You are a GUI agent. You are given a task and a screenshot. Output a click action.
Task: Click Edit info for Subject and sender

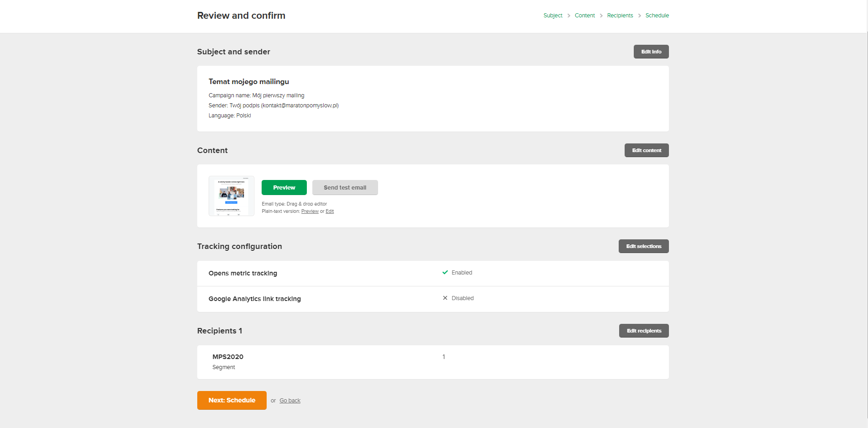(651, 51)
